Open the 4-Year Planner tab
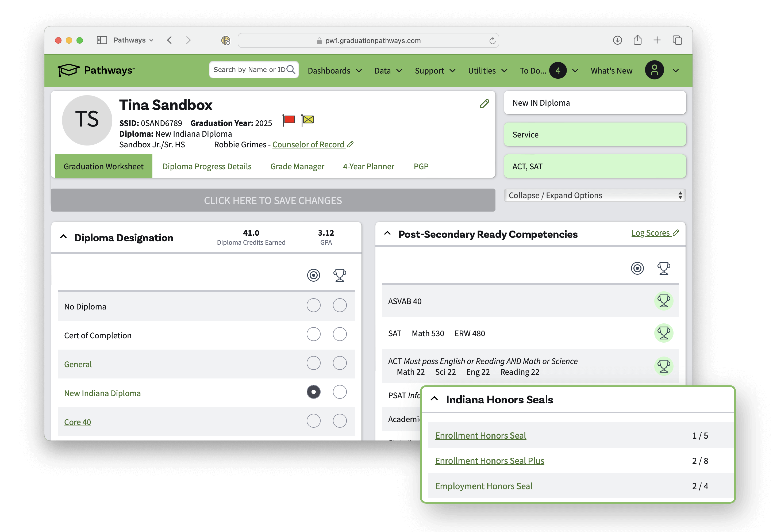773x532 pixels. tap(368, 166)
